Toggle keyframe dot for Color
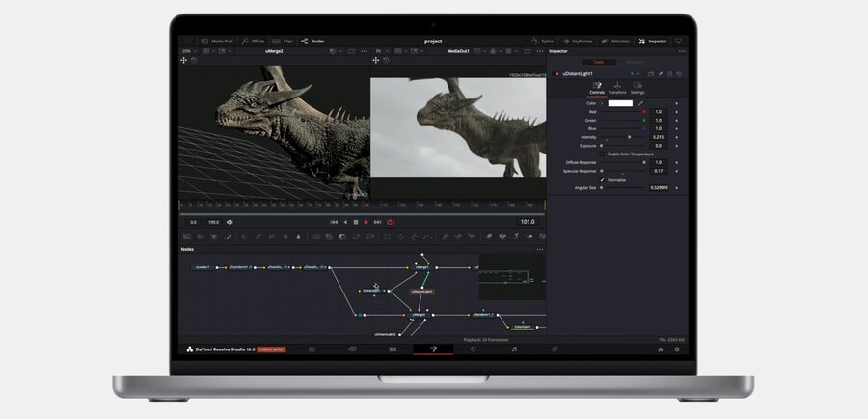Screen dimensions: 868x419 pyautogui.click(x=676, y=103)
